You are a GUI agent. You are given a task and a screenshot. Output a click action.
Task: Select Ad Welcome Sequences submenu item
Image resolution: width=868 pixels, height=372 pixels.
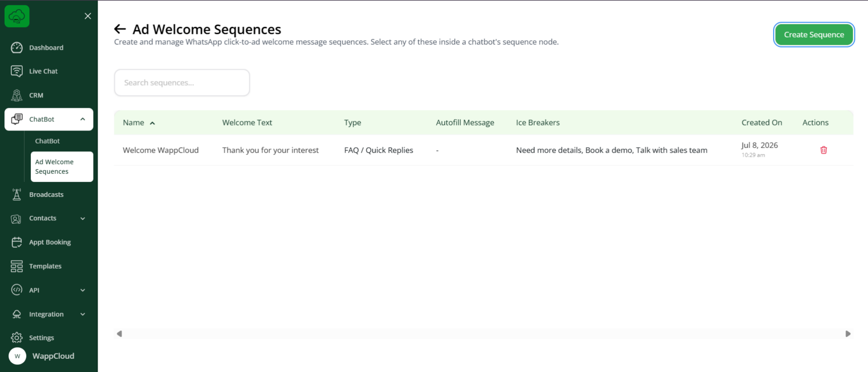click(62, 167)
